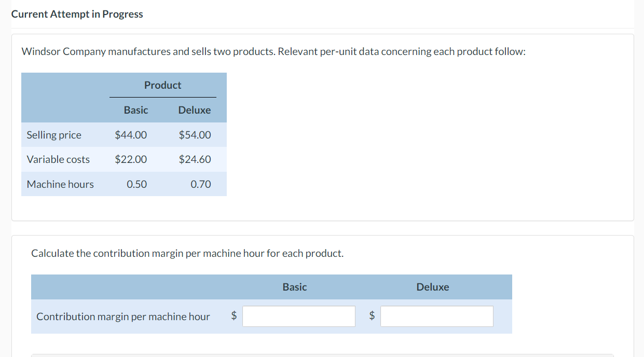Select the "Machine hours" row label
This screenshot has height=357, width=644.
60,184
